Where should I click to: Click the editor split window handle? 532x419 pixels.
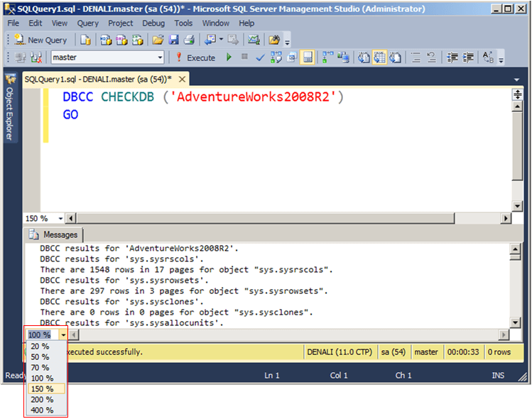[517, 94]
